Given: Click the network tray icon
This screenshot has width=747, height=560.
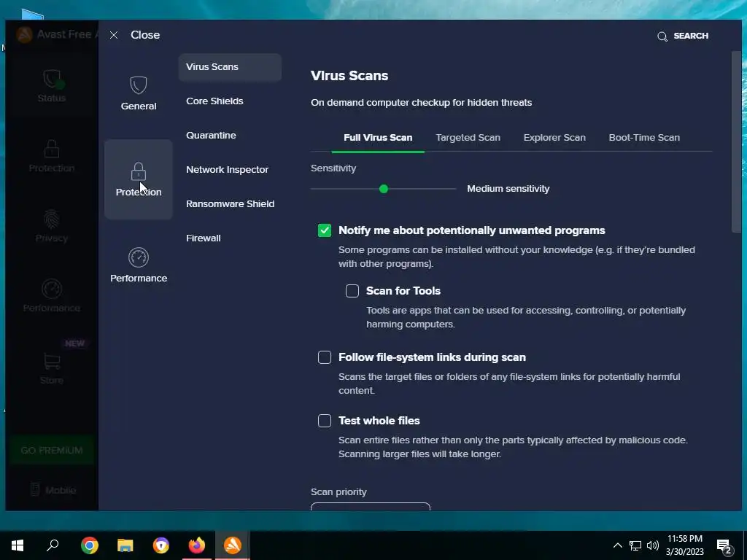Looking at the screenshot, I should pos(635,545).
